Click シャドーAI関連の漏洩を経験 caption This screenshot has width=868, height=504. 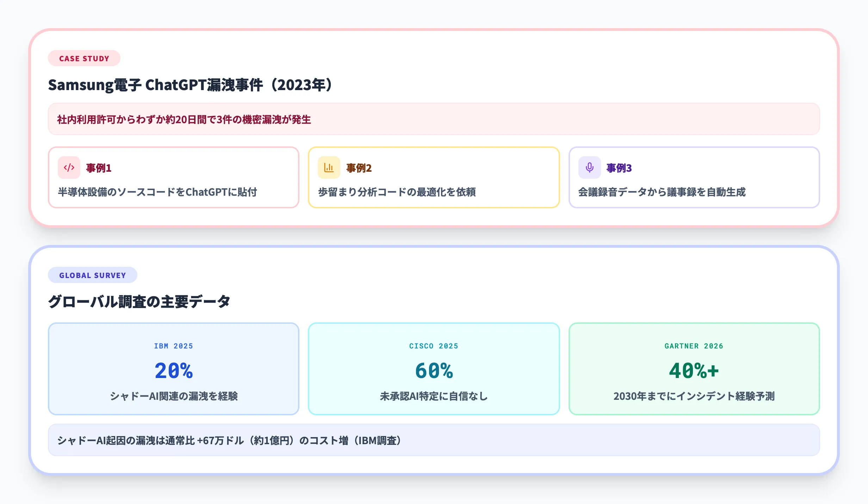click(174, 396)
